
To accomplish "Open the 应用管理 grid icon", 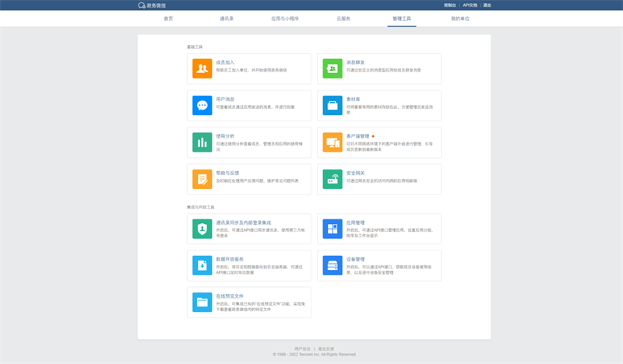I will 333,229.
